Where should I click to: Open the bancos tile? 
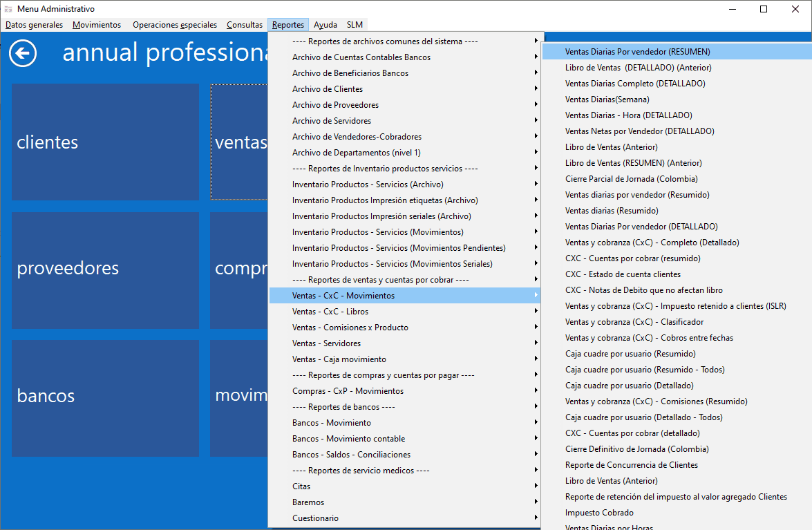pyautogui.click(x=105, y=397)
